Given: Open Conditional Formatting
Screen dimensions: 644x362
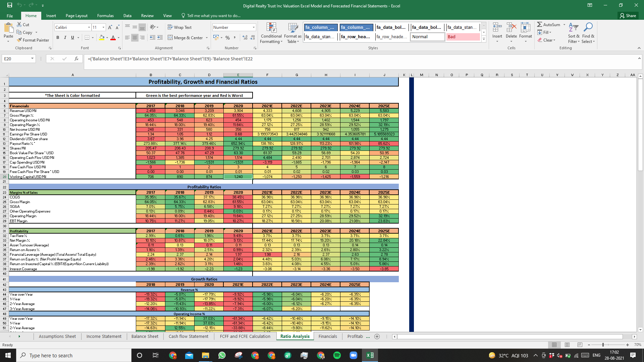Looking at the screenshot, I should pyautogui.click(x=271, y=33).
